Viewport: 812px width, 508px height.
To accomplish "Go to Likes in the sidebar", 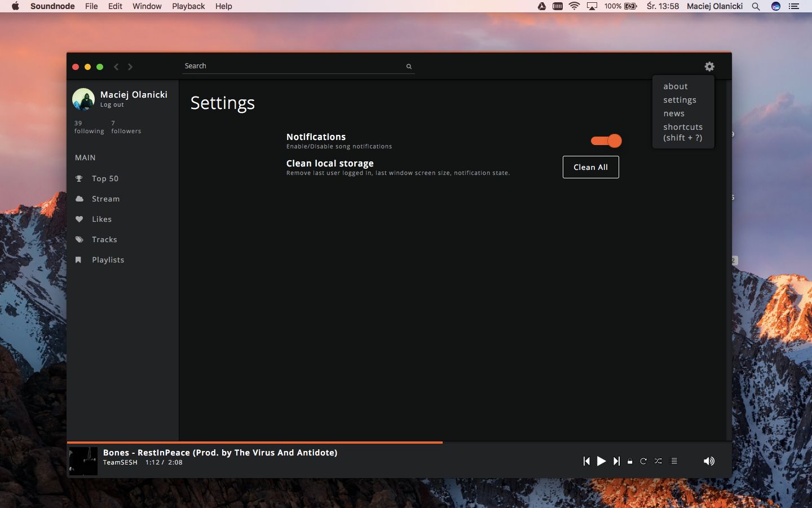I will coord(101,219).
